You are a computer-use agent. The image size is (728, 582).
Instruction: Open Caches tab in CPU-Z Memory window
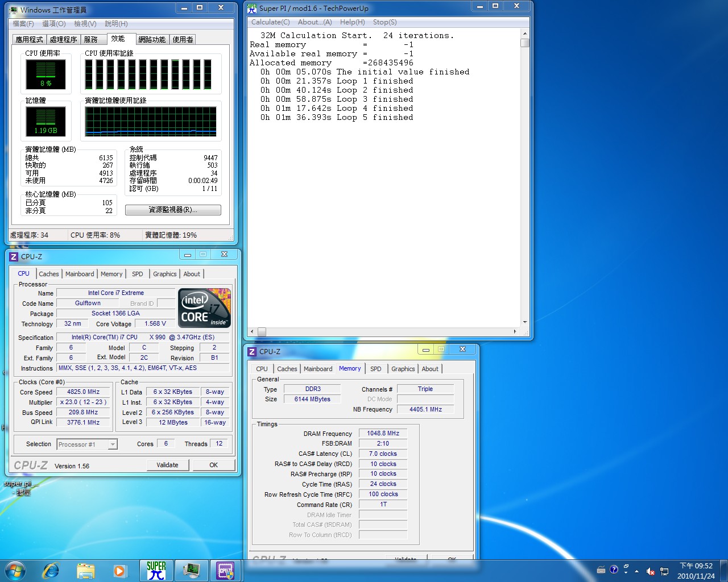point(287,369)
